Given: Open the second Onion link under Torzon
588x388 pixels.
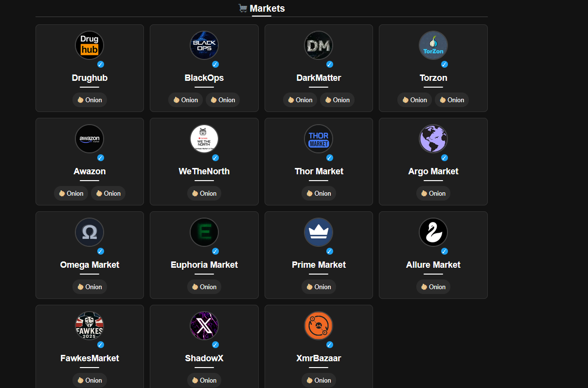Looking at the screenshot, I should 452,100.
